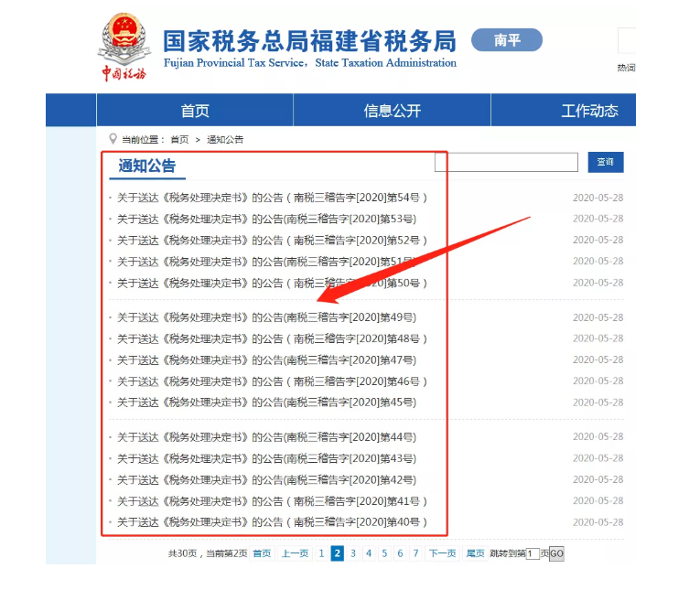Open announcement 南税三稽告字[2020]第52号

[x=272, y=241]
